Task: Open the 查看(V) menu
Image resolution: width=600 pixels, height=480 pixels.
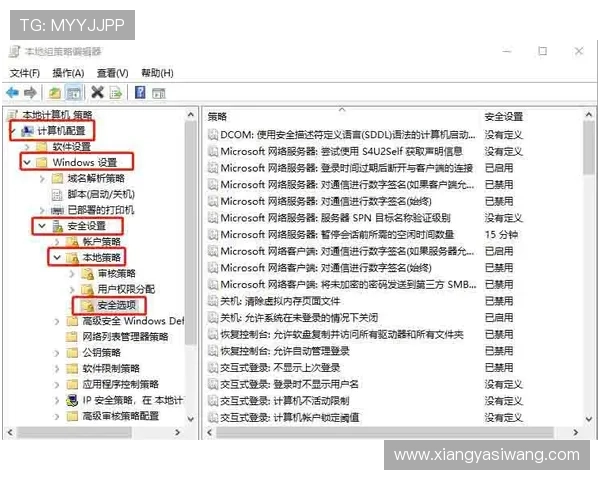Action: (112, 73)
